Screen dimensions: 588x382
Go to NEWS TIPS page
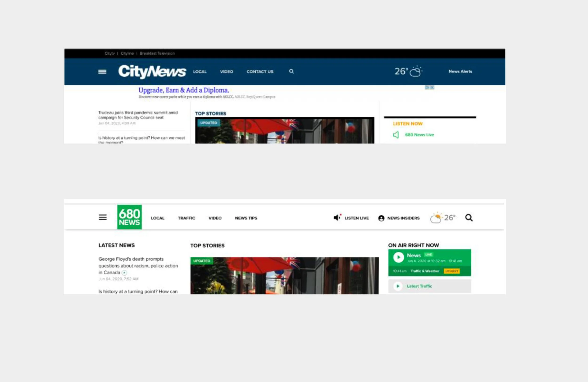point(246,218)
